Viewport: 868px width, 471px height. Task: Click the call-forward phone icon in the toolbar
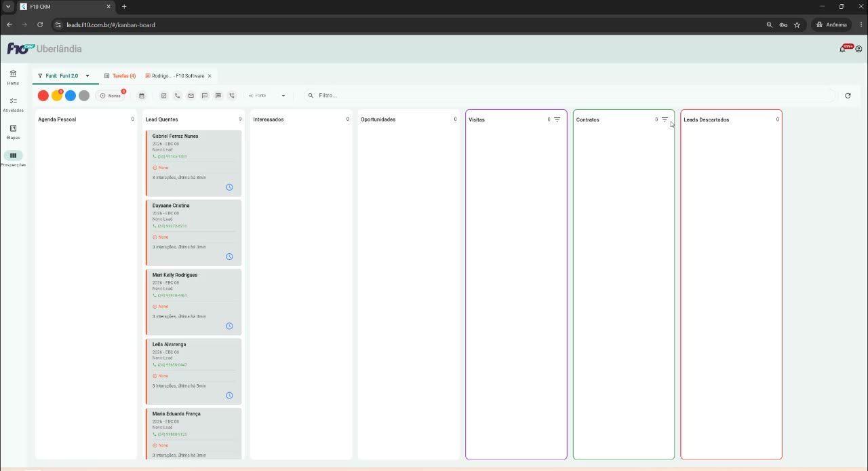coord(232,96)
